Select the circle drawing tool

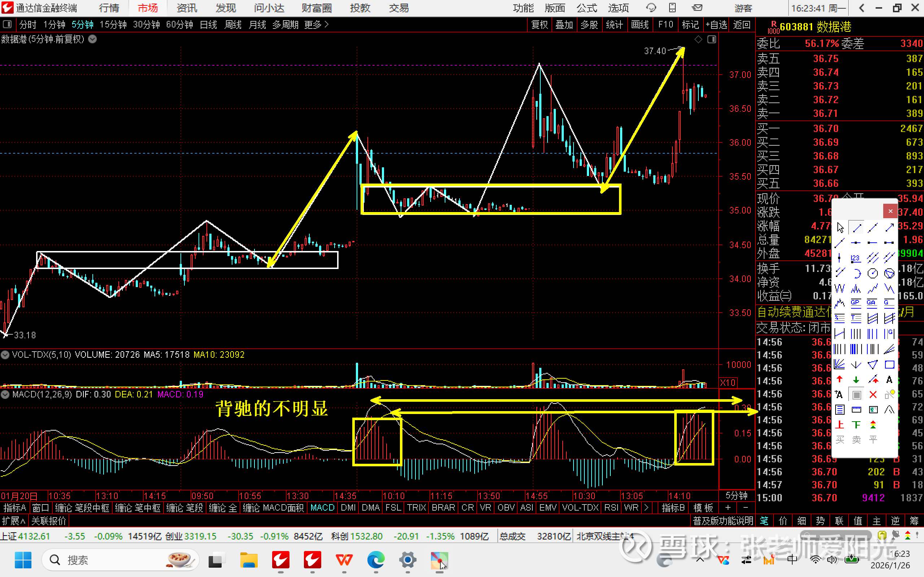tap(872, 273)
